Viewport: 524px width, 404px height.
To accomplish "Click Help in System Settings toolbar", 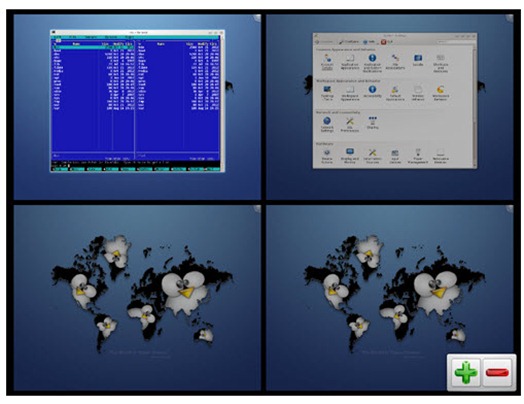I will pos(369,42).
